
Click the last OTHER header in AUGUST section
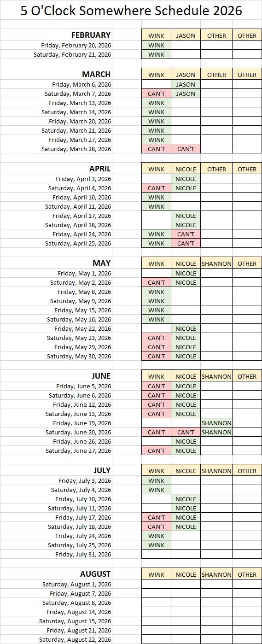tap(247, 574)
